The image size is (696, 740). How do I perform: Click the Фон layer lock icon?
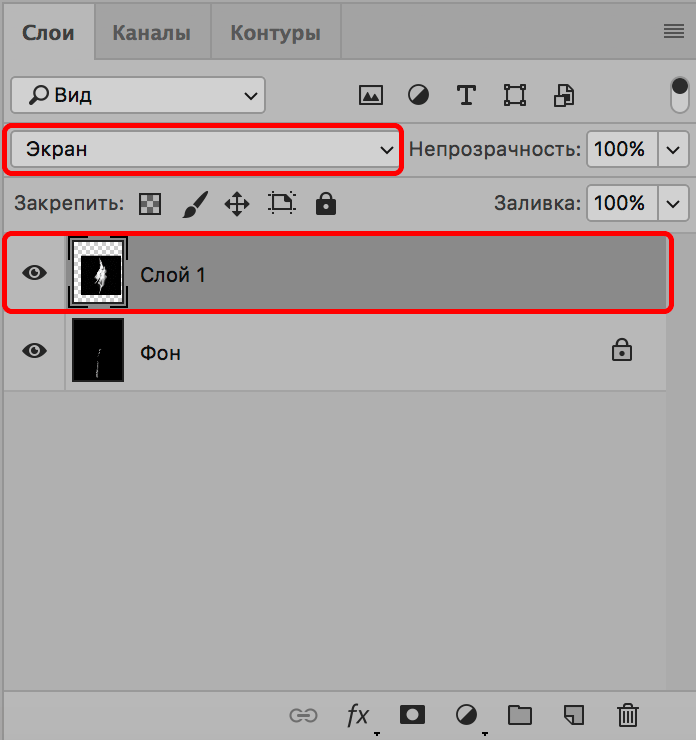click(x=621, y=350)
